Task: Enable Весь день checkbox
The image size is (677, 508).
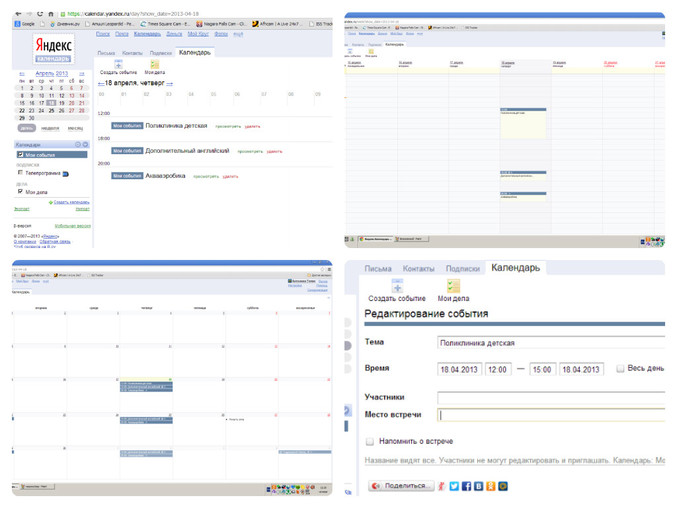Action: pos(620,368)
